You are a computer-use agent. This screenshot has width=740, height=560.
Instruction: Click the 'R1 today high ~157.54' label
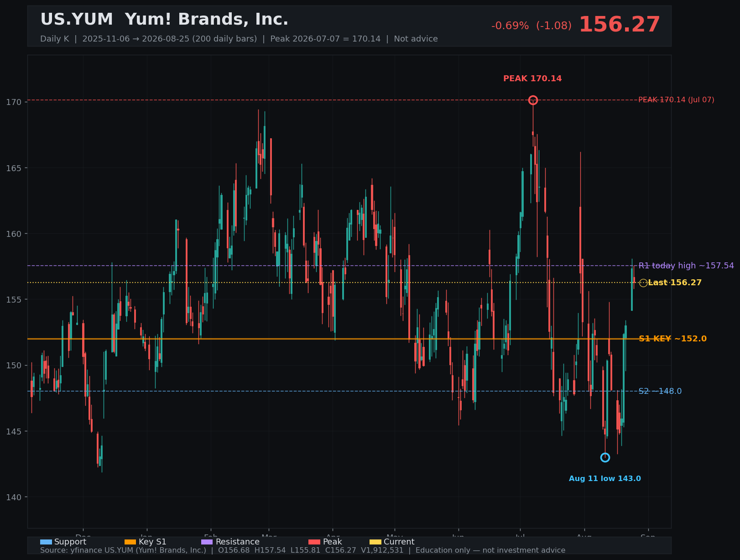[x=686, y=266]
